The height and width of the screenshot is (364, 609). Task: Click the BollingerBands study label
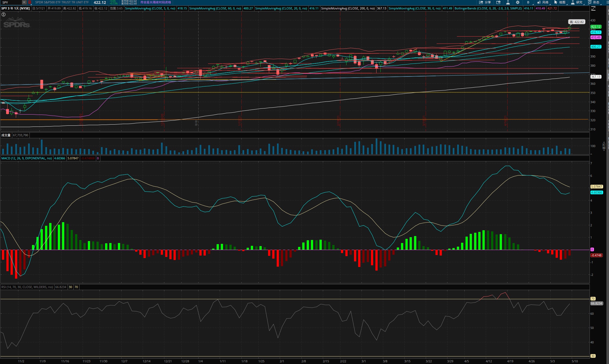point(488,8)
